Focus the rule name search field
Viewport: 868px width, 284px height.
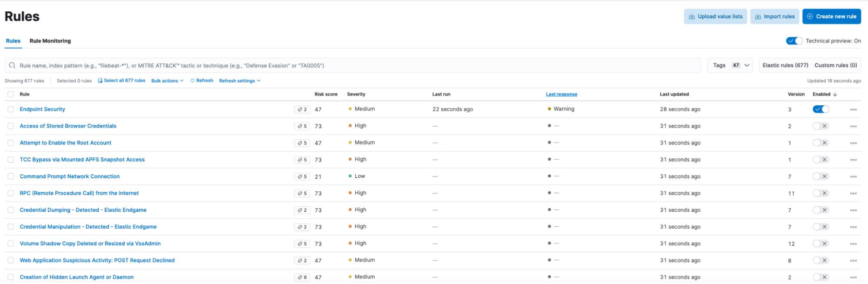click(353, 65)
